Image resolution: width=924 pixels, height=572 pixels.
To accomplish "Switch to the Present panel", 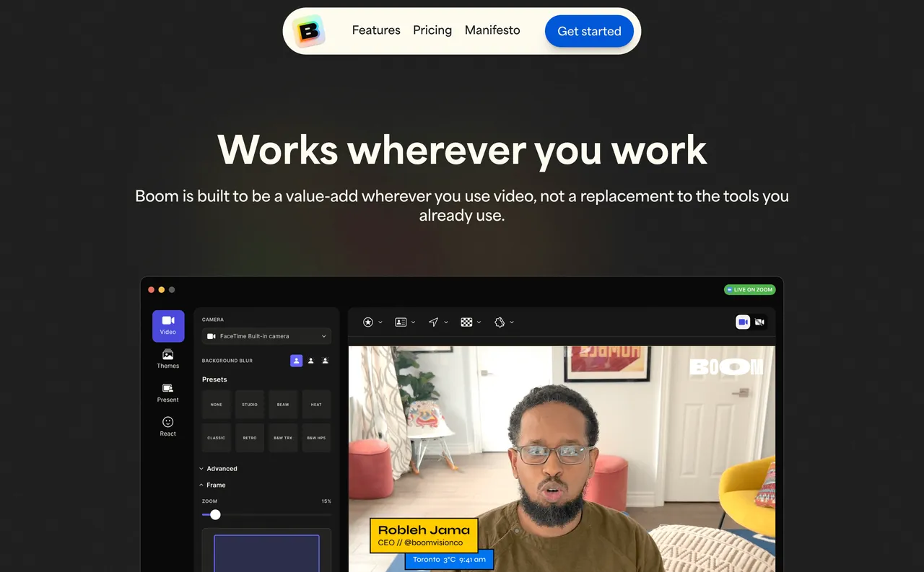I will 167,393.
